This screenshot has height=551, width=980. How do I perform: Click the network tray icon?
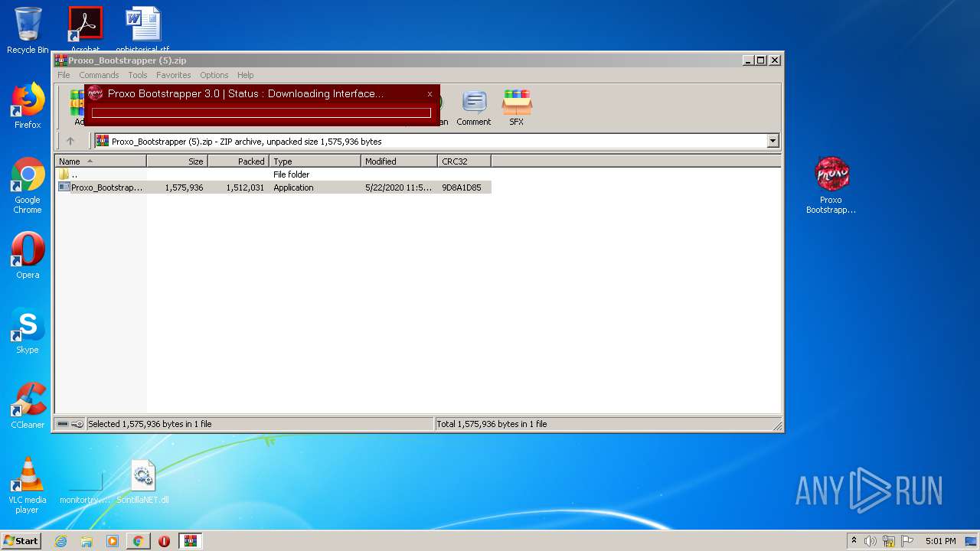tap(889, 541)
